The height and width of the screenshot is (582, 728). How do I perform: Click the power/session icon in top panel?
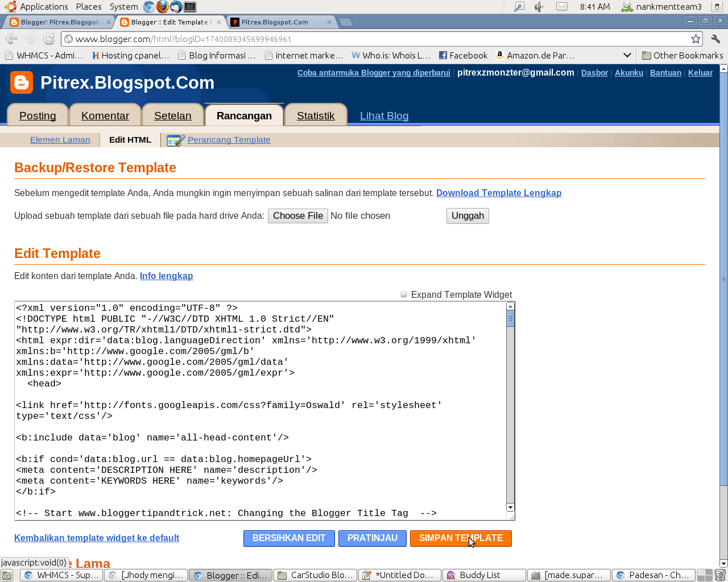717,7
